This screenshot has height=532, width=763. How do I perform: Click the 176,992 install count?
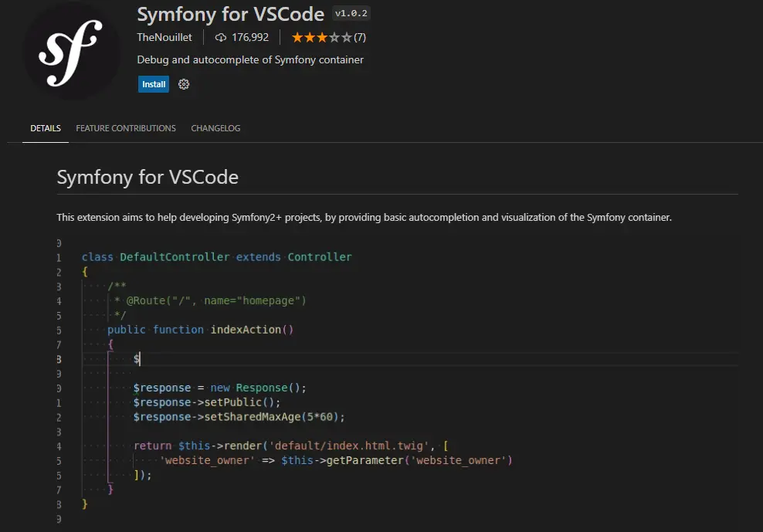pyautogui.click(x=250, y=38)
